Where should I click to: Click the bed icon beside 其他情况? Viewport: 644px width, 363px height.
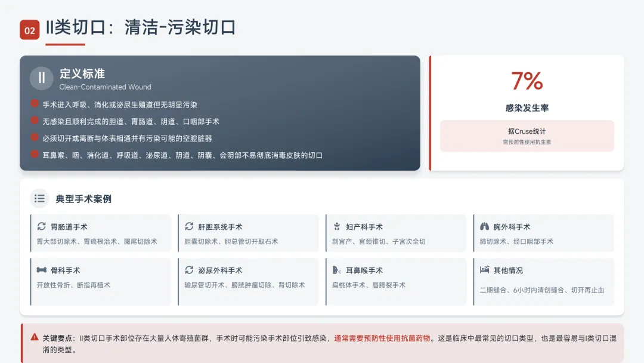[484, 270]
